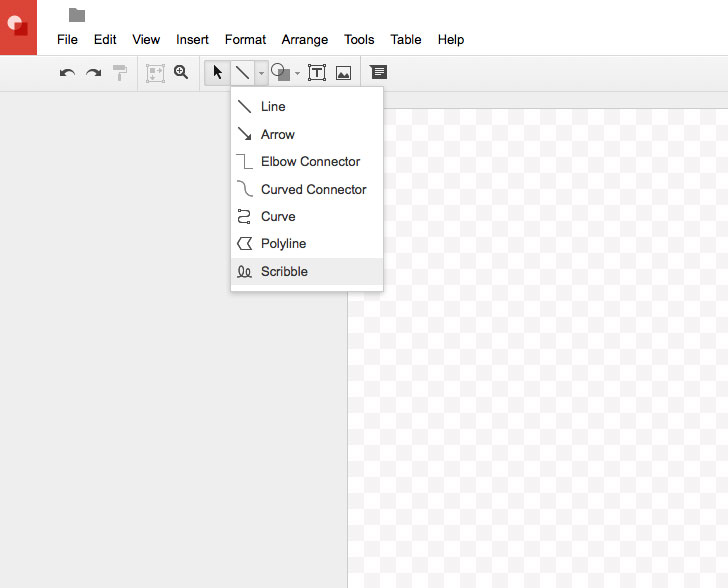Open the Google Drawings home logo
The height and width of the screenshot is (588, 728).
coord(18,27)
